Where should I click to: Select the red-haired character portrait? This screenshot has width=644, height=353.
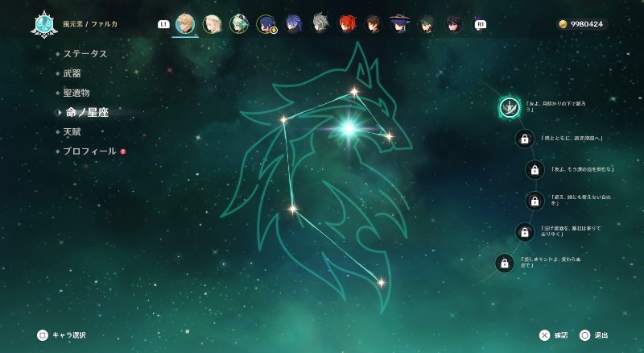[347, 24]
